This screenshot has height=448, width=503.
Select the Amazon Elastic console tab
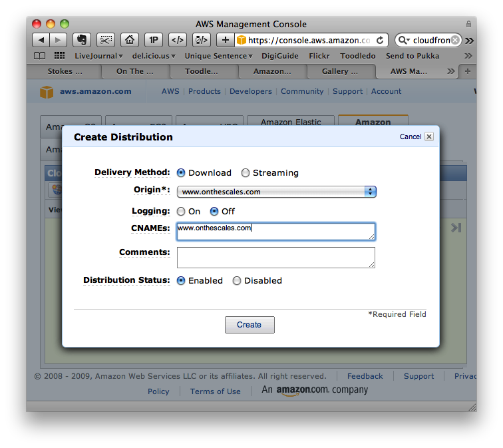291,120
